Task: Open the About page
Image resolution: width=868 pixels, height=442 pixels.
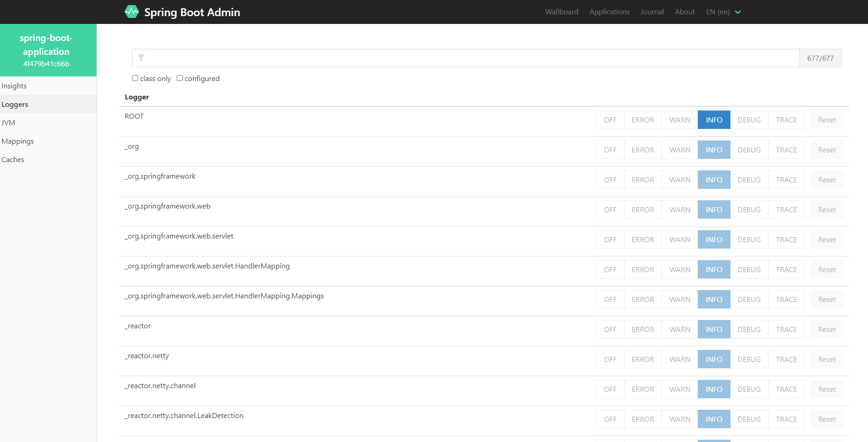Action: (685, 12)
